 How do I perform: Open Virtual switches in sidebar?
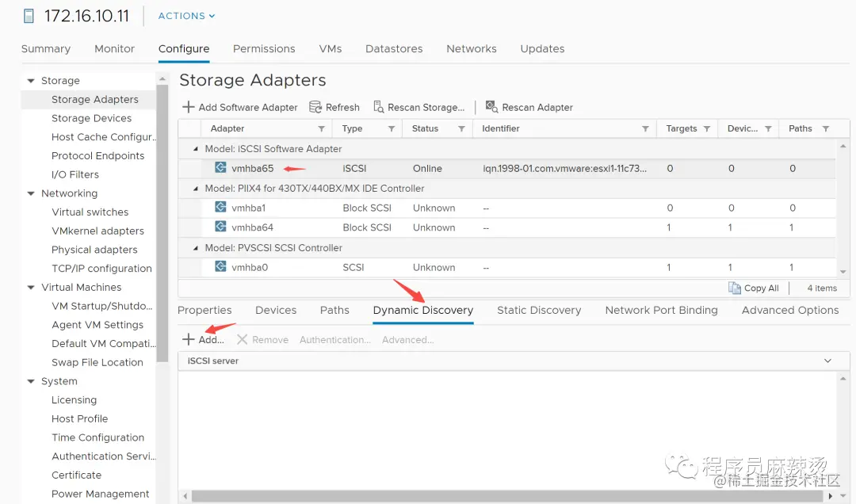90,212
